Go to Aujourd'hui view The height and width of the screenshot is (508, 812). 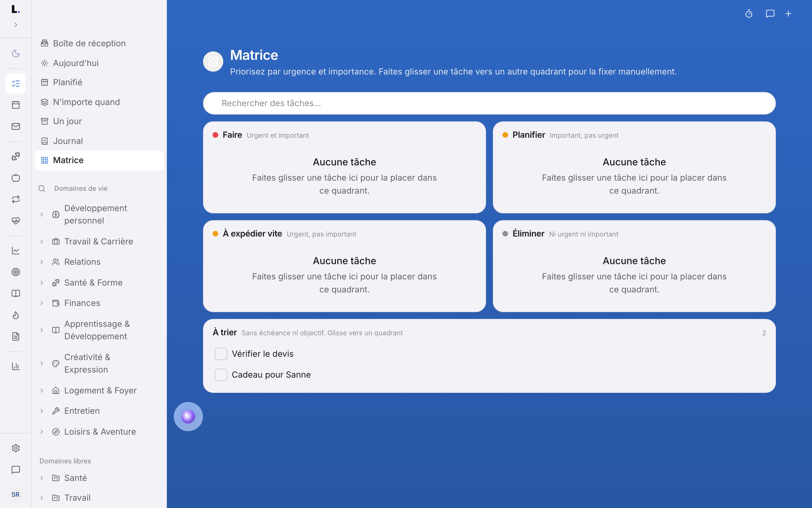[99, 63]
